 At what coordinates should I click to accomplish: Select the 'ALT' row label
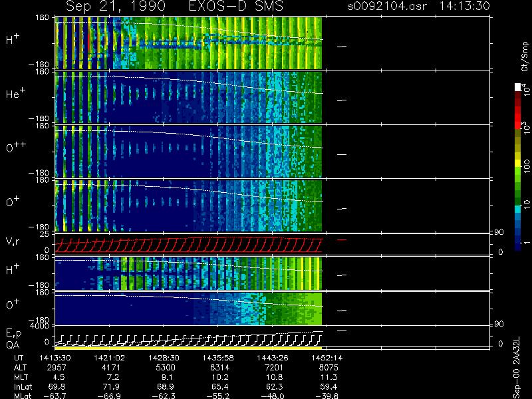20,368
